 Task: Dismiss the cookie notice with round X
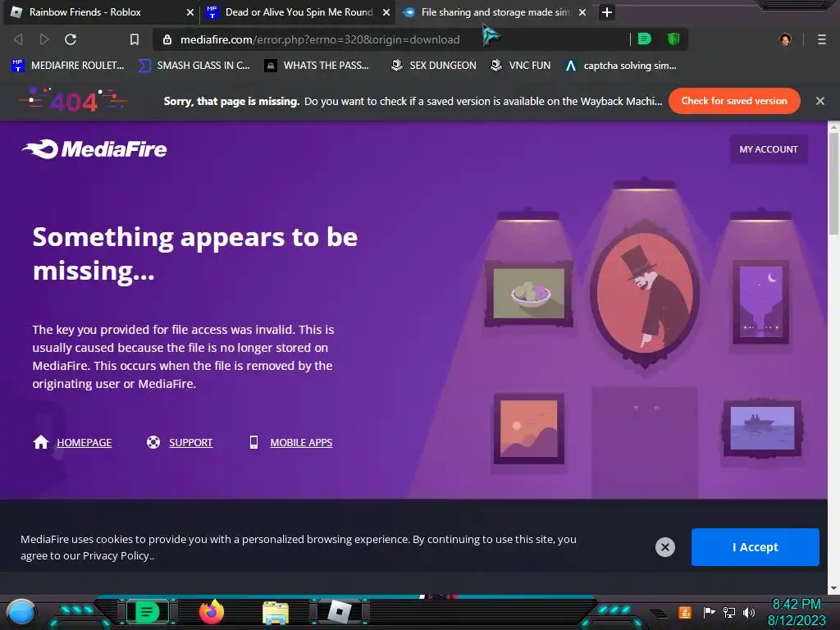pyautogui.click(x=664, y=547)
